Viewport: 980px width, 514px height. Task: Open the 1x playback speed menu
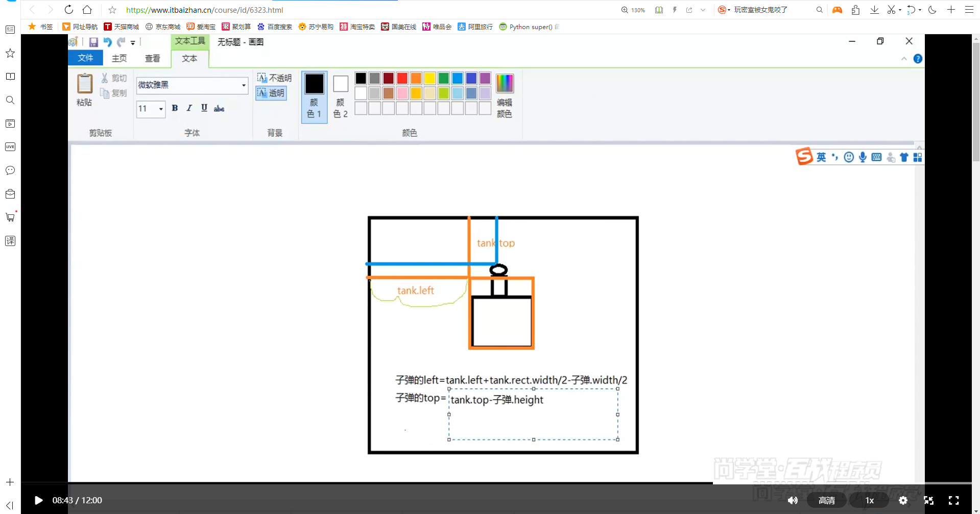point(870,500)
